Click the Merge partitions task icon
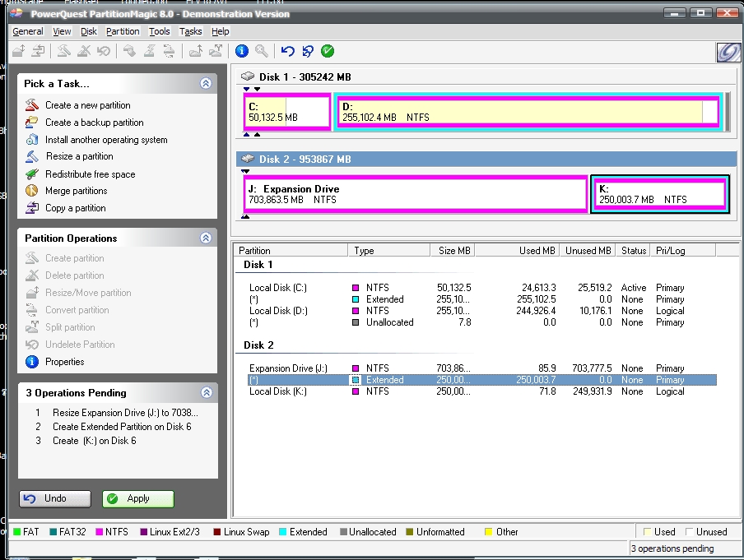Screen dimensions: 744x560 pos(32,191)
